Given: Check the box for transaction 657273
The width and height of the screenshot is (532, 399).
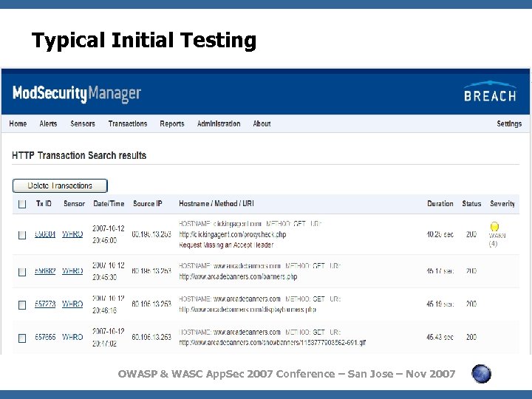Looking at the screenshot, I should point(22,304).
